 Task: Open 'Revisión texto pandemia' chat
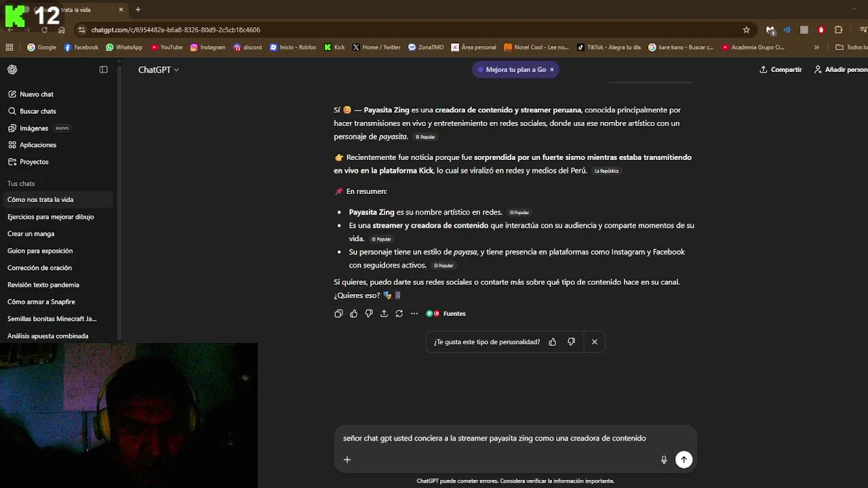click(58, 285)
